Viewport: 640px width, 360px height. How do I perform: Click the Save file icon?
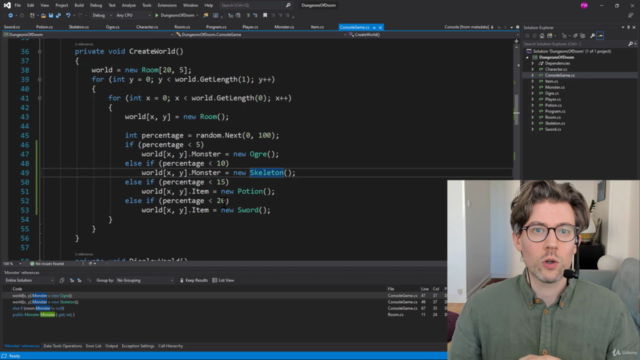point(51,16)
